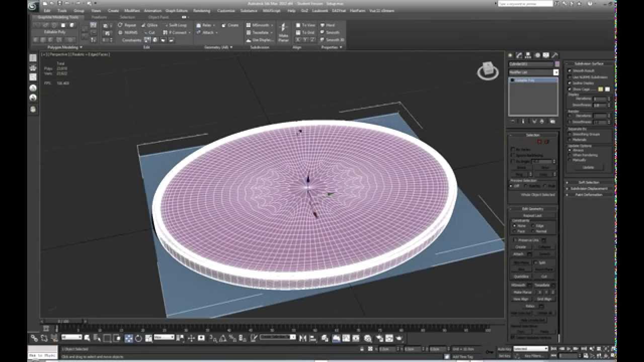Open the Rendering menu

[202, 11]
